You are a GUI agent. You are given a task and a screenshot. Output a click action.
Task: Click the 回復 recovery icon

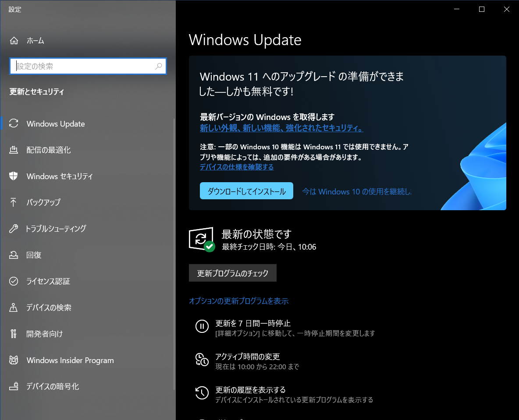tap(14, 255)
